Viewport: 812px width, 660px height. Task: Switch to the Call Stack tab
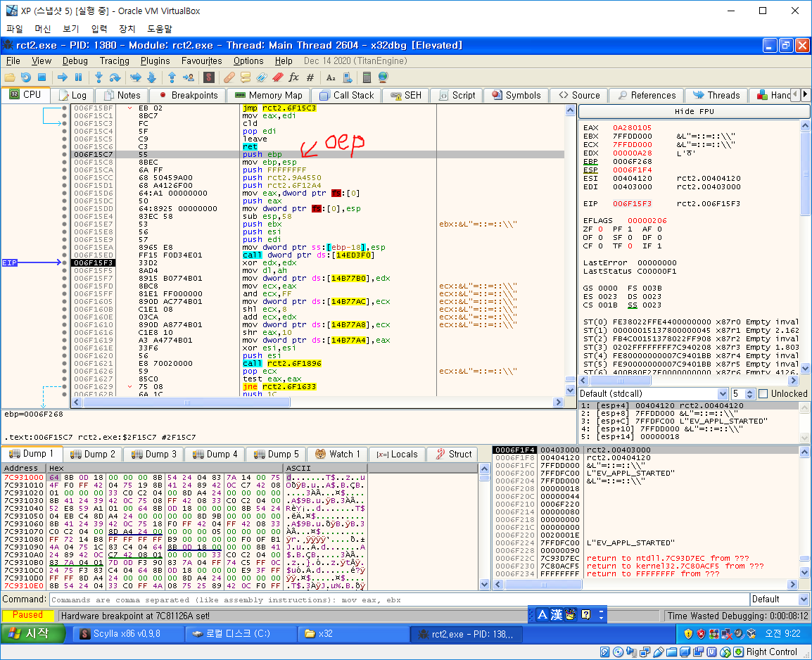pos(347,95)
